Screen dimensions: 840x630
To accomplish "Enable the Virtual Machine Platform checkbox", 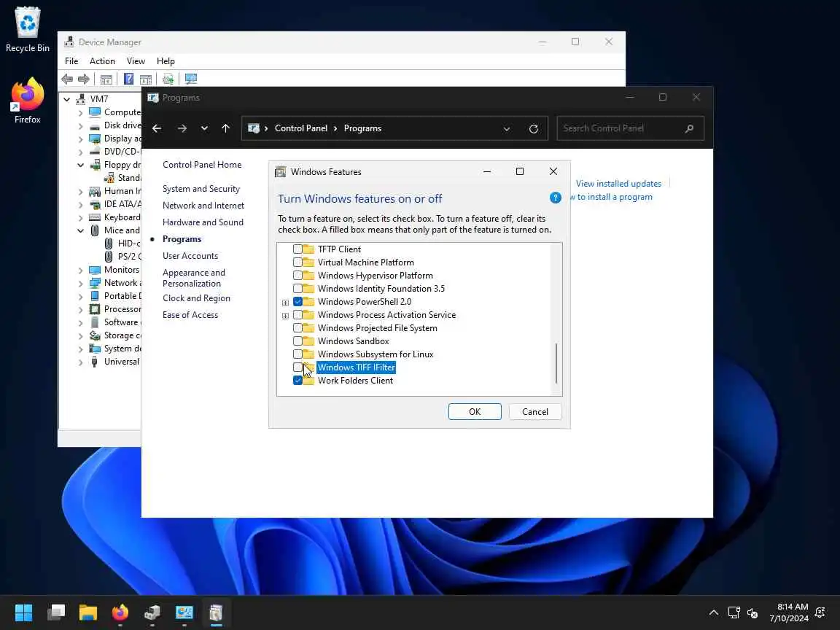I will click(297, 262).
